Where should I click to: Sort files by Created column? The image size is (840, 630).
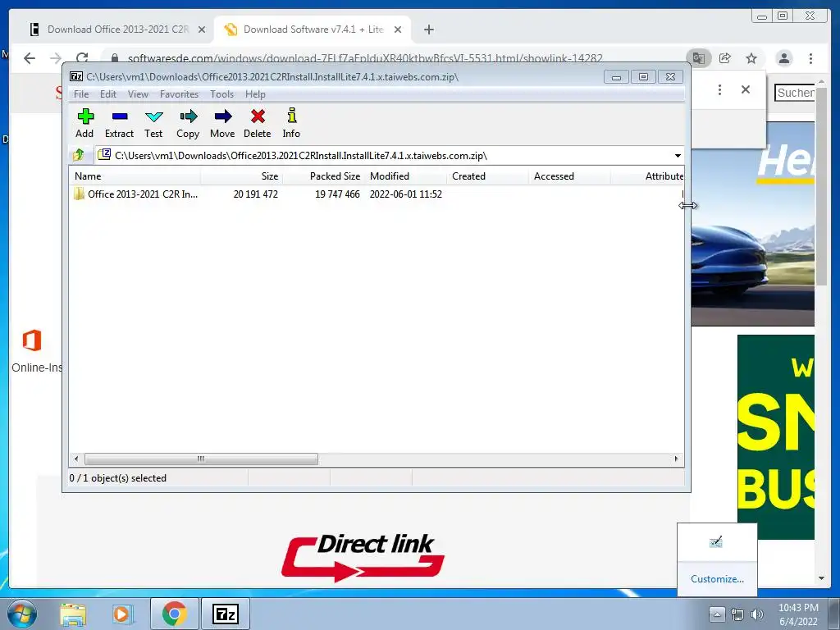[x=487, y=176]
